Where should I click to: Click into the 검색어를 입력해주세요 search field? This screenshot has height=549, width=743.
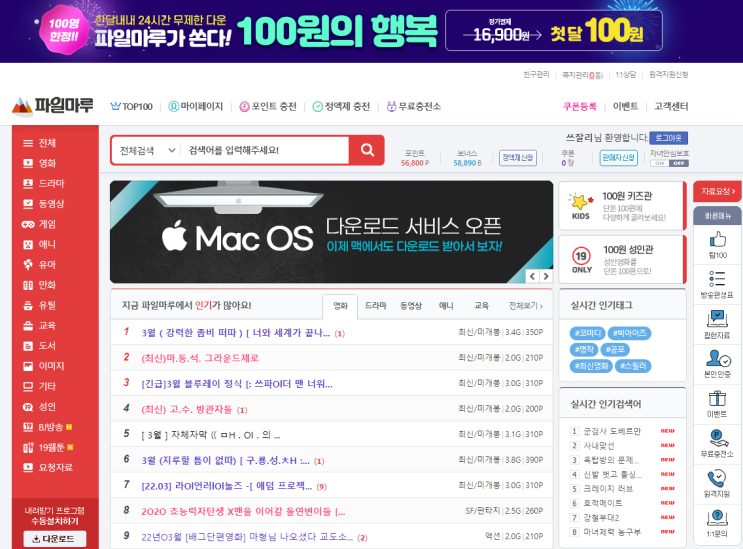(266, 150)
